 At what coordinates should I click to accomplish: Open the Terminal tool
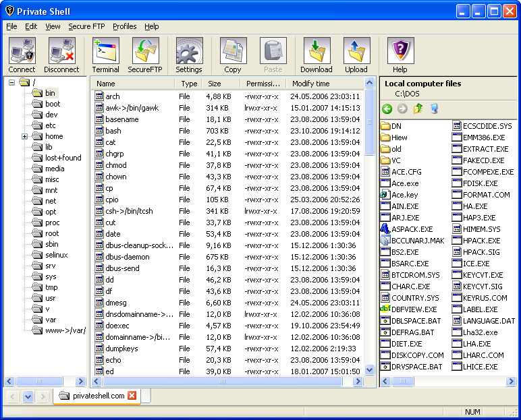pos(105,55)
